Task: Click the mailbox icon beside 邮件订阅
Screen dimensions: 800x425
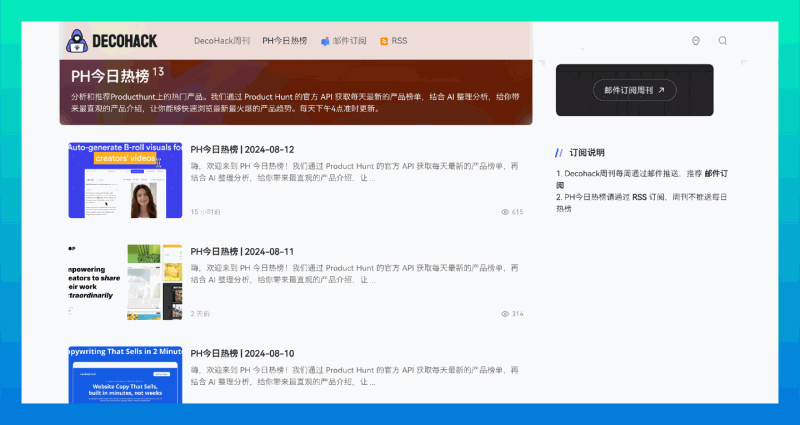Action: tap(325, 41)
